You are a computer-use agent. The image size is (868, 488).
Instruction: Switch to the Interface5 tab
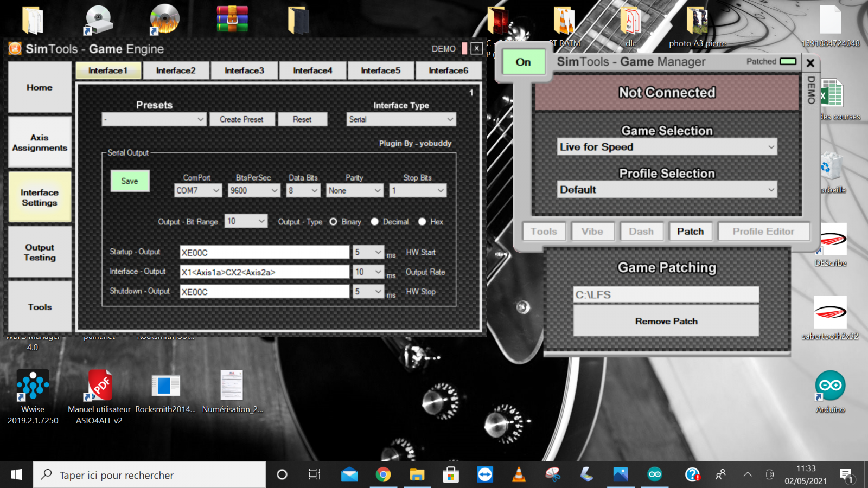[380, 70]
